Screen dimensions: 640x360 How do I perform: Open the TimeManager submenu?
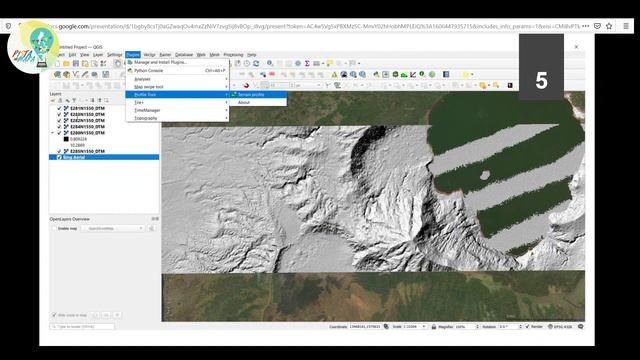point(177,110)
